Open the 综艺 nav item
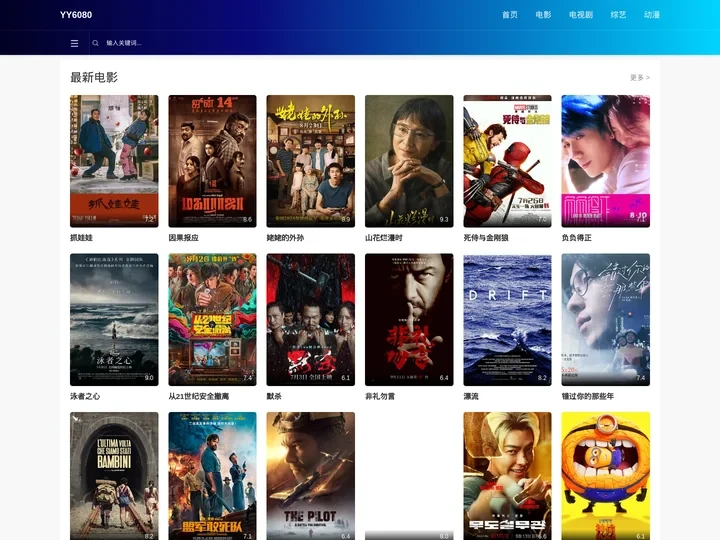Image resolution: width=720 pixels, height=540 pixels. 618,15
